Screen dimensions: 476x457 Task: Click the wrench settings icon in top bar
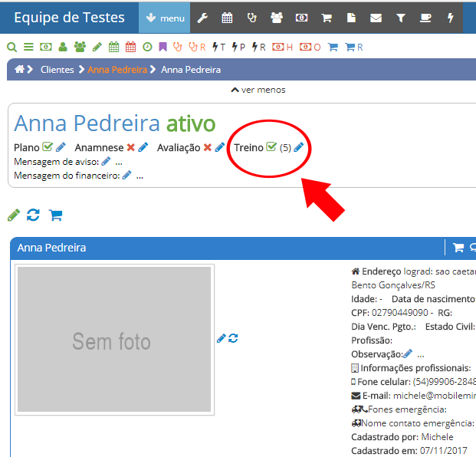tap(202, 18)
